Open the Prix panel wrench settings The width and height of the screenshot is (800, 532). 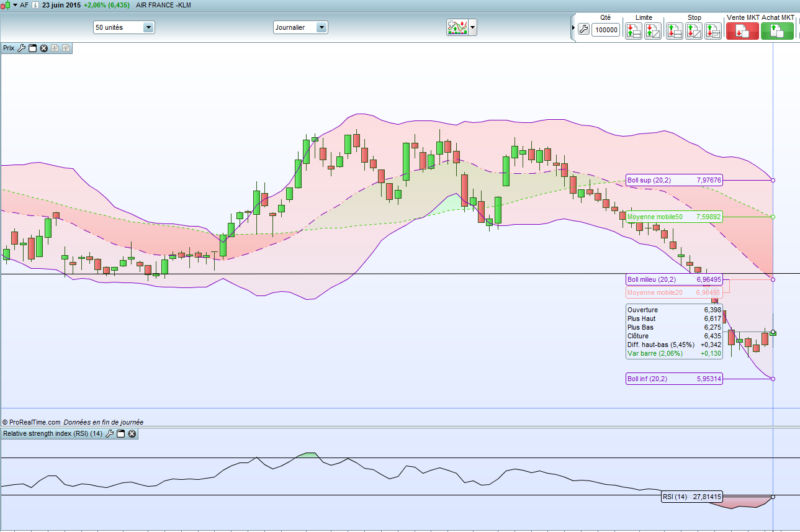(x=21, y=48)
